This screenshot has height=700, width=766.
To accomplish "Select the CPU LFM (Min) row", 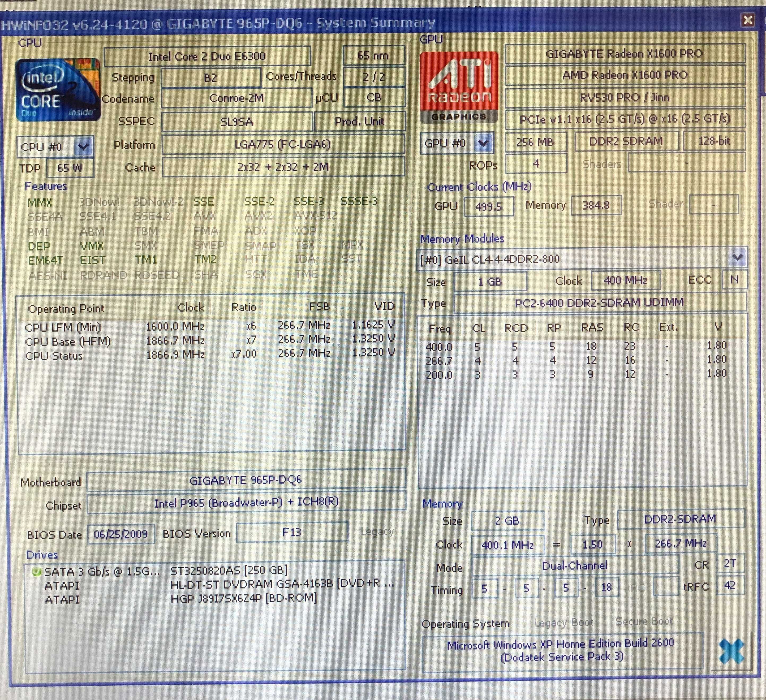I will point(210,326).
